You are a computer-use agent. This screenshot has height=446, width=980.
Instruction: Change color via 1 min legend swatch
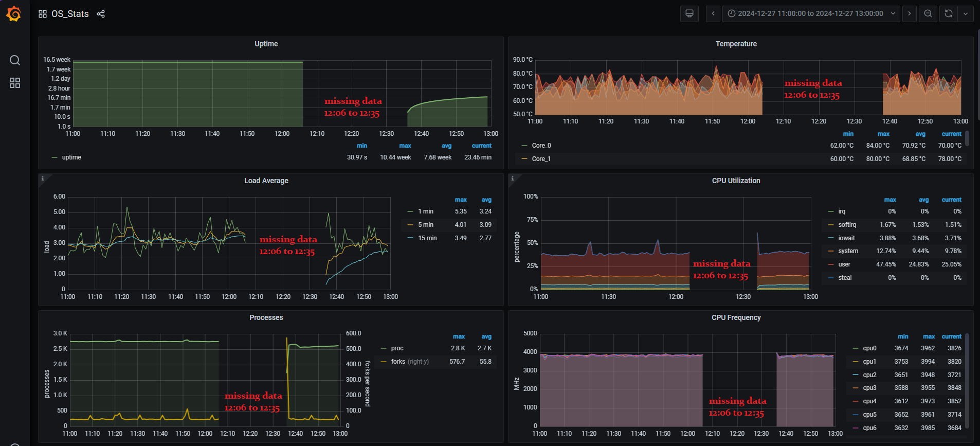point(410,211)
